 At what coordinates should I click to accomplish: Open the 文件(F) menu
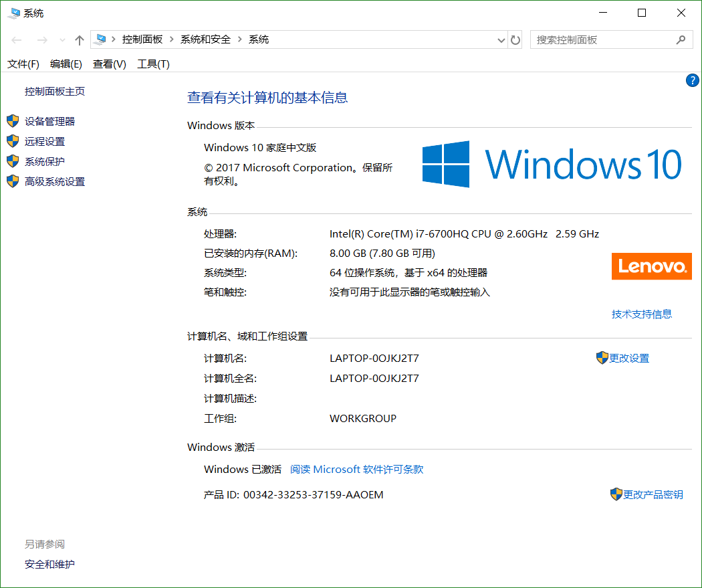(x=23, y=64)
